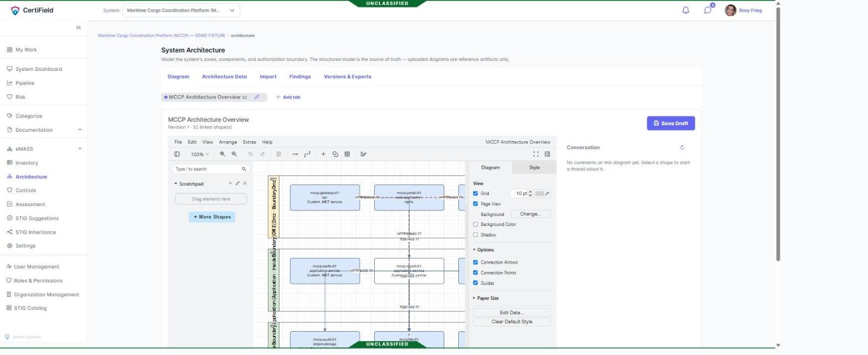Edit the Scratchpad with the pencil icon
The height and width of the screenshot is (355, 868).
(x=237, y=183)
